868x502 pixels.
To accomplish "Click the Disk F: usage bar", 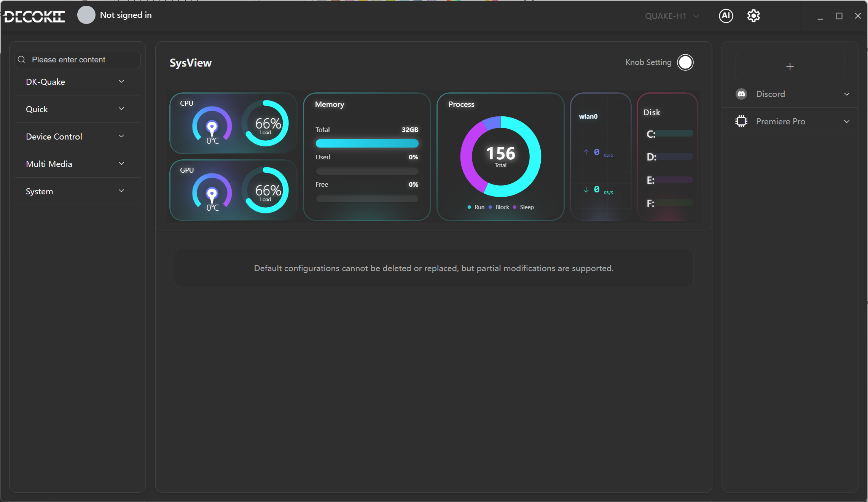I will click(x=674, y=203).
